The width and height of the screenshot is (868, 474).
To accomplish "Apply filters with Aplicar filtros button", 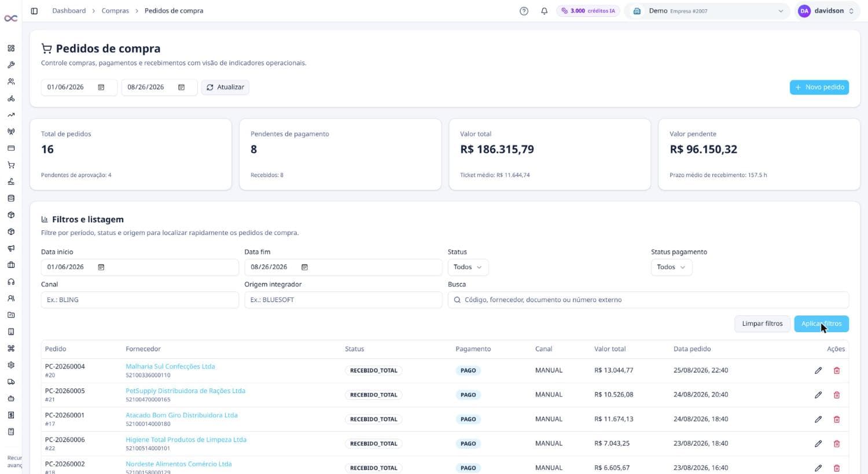I will coord(822,324).
